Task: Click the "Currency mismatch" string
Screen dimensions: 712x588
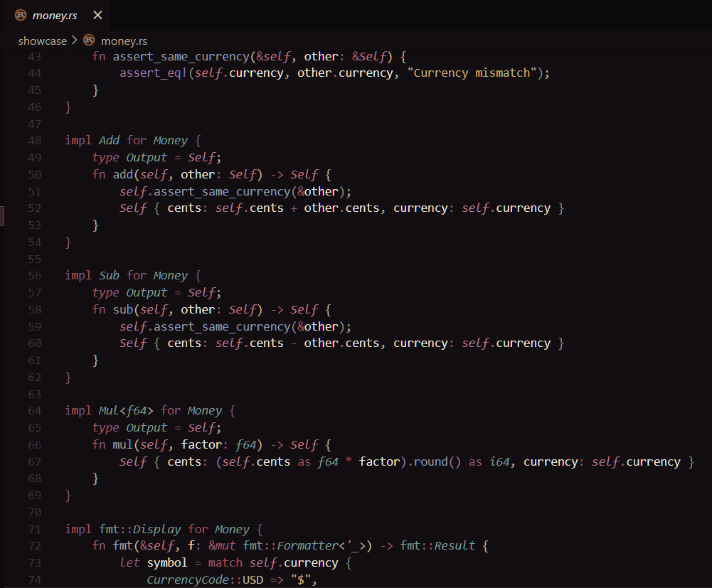Action: pyautogui.click(x=472, y=73)
